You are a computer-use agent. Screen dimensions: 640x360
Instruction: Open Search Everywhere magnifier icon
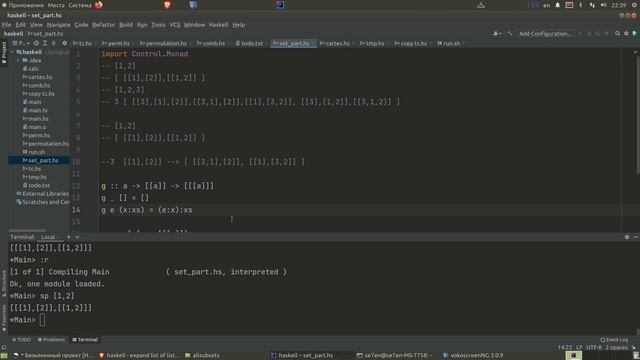pyautogui.click(x=618, y=34)
